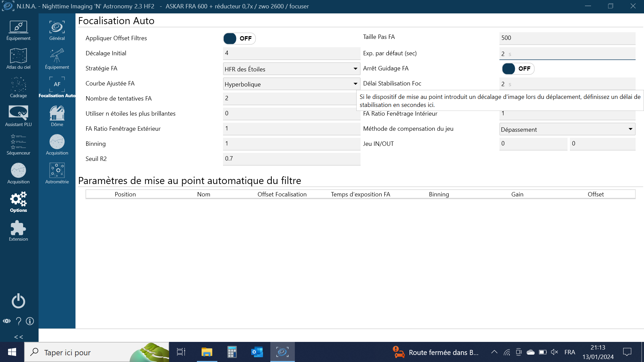644x362 pixels.
Task: Click the Taille Pas FA field
Action: tap(567, 38)
